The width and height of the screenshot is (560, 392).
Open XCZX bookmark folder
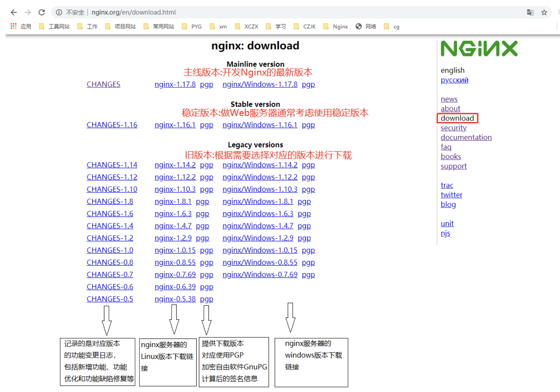coord(247,26)
